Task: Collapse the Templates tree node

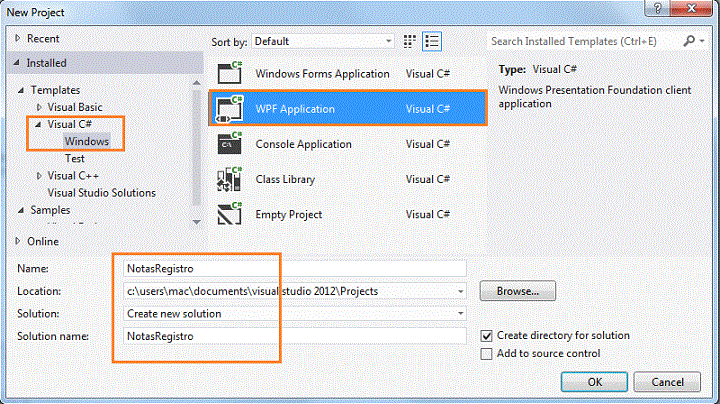Action: click(x=21, y=90)
